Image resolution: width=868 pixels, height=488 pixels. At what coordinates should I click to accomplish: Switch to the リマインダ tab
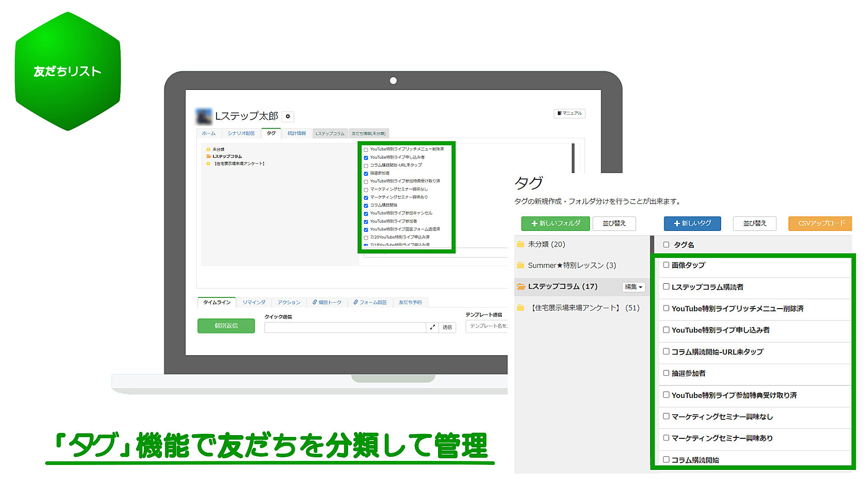254,302
